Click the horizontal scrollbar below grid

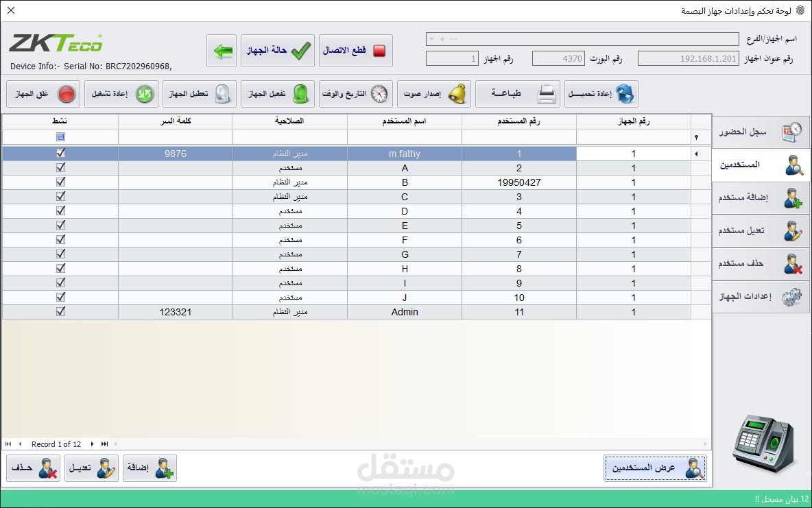pos(411,444)
